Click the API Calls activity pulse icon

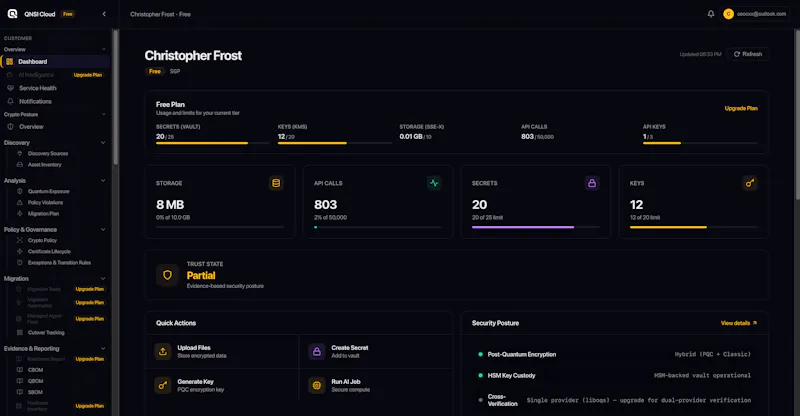click(434, 183)
